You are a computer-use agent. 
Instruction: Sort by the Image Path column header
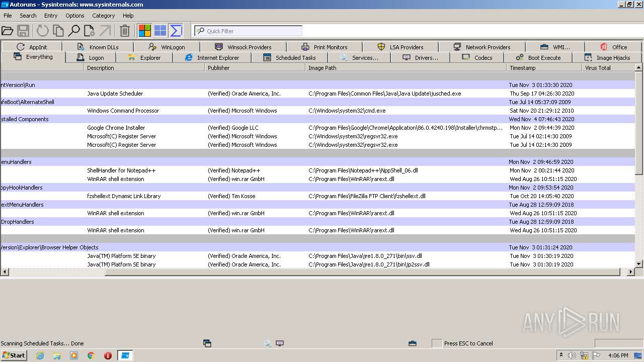click(406, 67)
